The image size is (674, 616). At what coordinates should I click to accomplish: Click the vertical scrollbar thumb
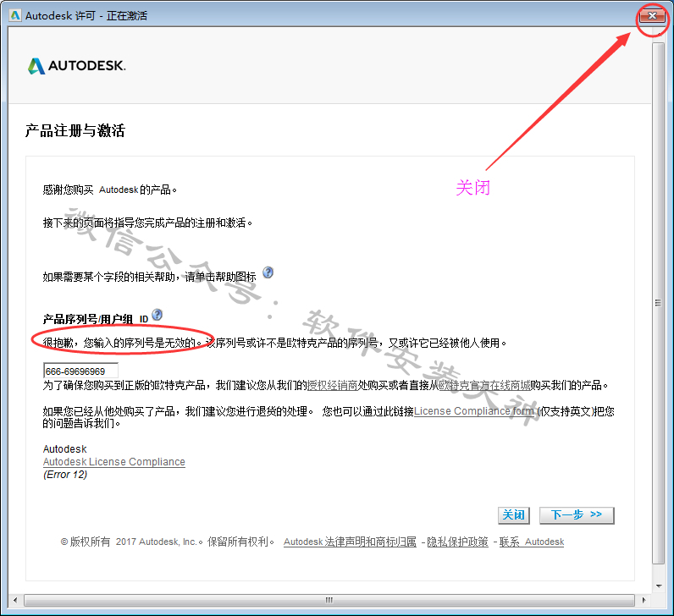(x=658, y=303)
